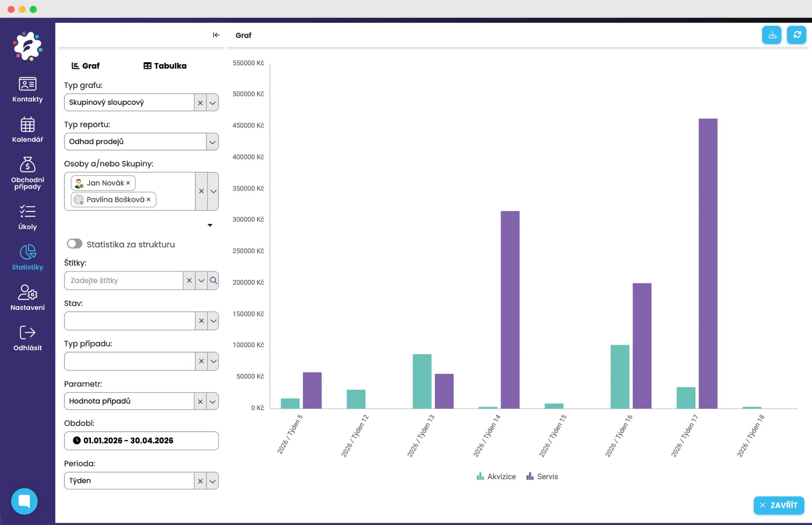The height and width of the screenshot is (525, 812).
Task: Expand the Typ grafu dropdown
Action: pyautogui.click(x=213, y=103)
